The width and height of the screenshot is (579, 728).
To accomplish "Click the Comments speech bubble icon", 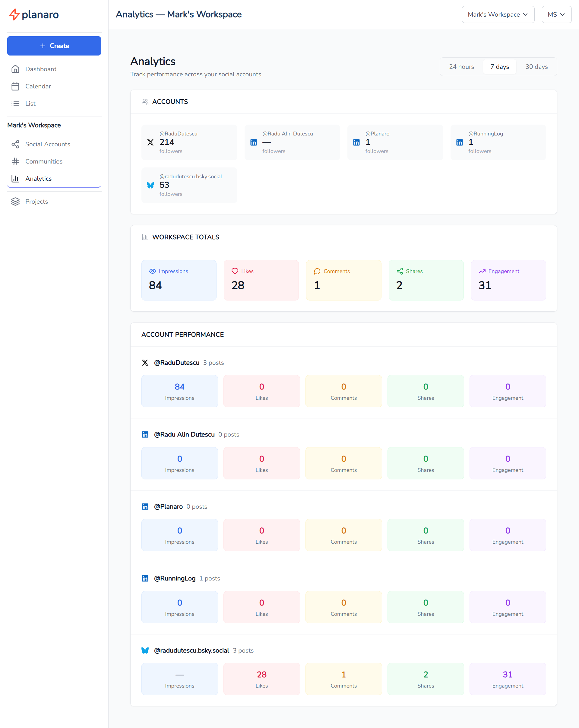I will (x=317, y=271).
